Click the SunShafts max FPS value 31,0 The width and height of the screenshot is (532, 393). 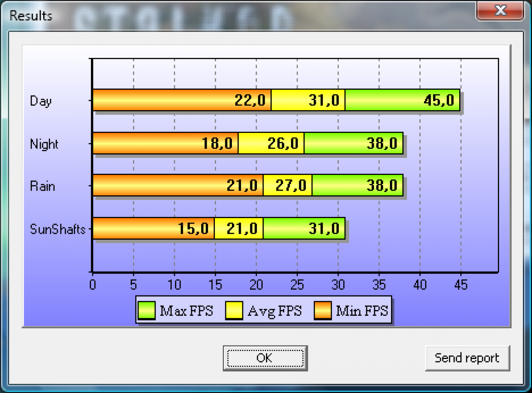(x=324, y=228)
